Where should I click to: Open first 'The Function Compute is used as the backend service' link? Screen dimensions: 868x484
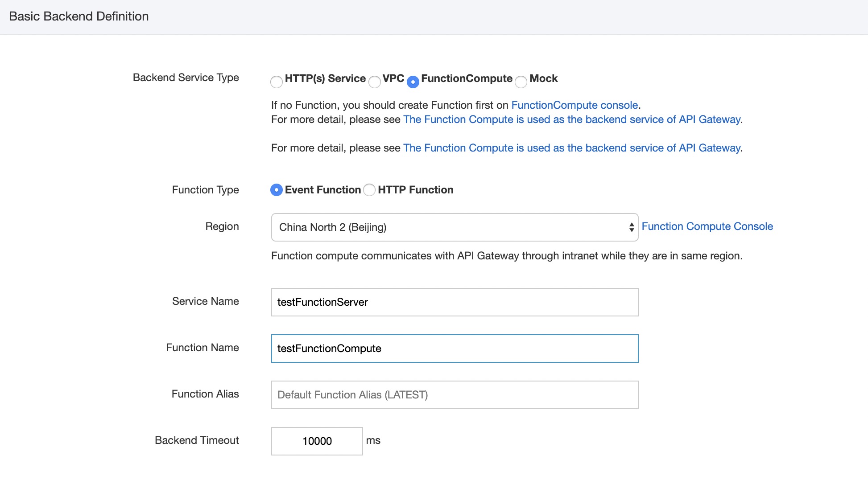point(572,119)
